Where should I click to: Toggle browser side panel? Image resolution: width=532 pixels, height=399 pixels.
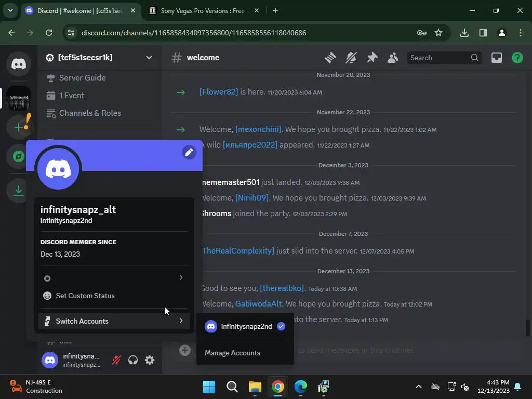pyautogui.click(x=483, y=33)
